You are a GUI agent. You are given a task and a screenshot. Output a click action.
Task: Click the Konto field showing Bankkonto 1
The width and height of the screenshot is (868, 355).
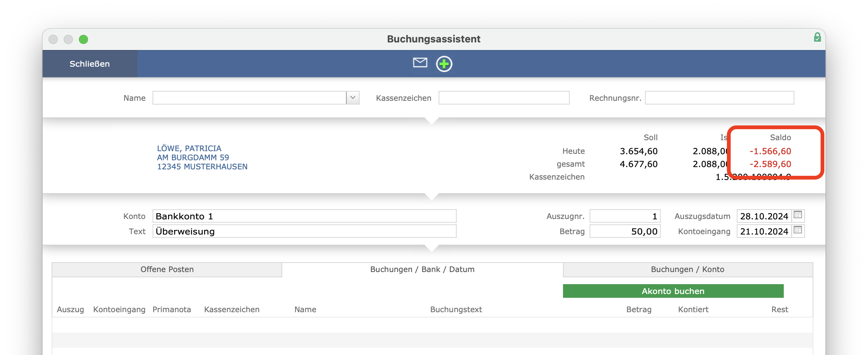click(x=304, y=216)
